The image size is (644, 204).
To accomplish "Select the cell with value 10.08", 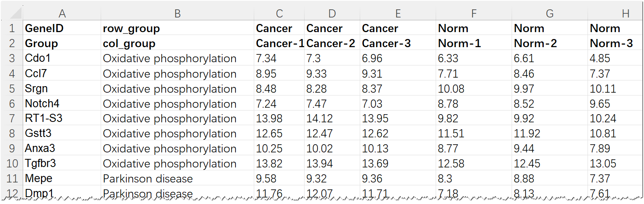I will [x=474, y=88].
